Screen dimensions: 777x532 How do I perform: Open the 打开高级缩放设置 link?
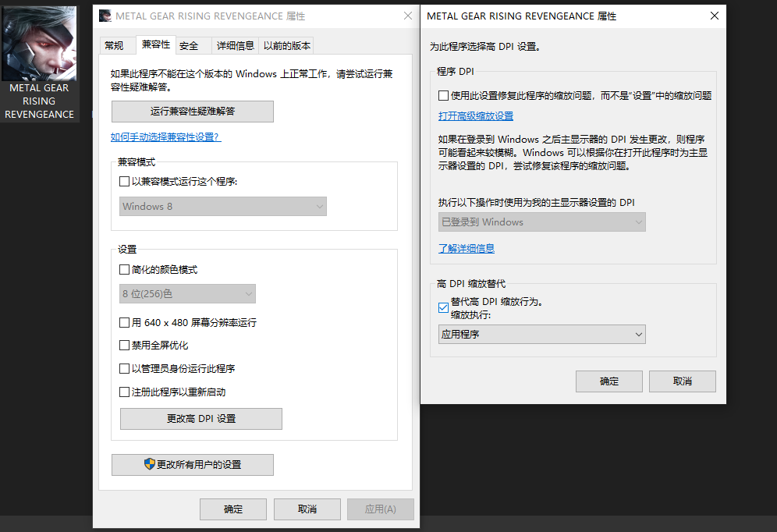tap(476, 116)
